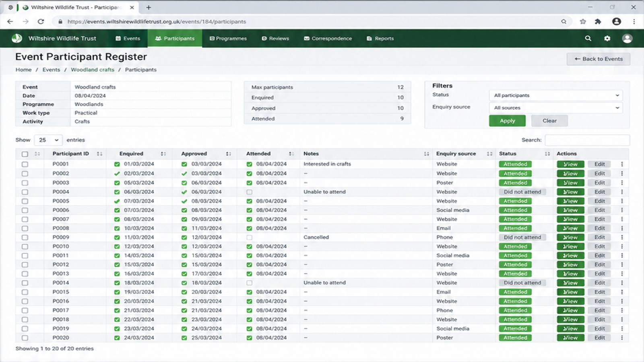644x362 pixels.
Task: Open the search icon in green navbar
Action: pos(588,38)
